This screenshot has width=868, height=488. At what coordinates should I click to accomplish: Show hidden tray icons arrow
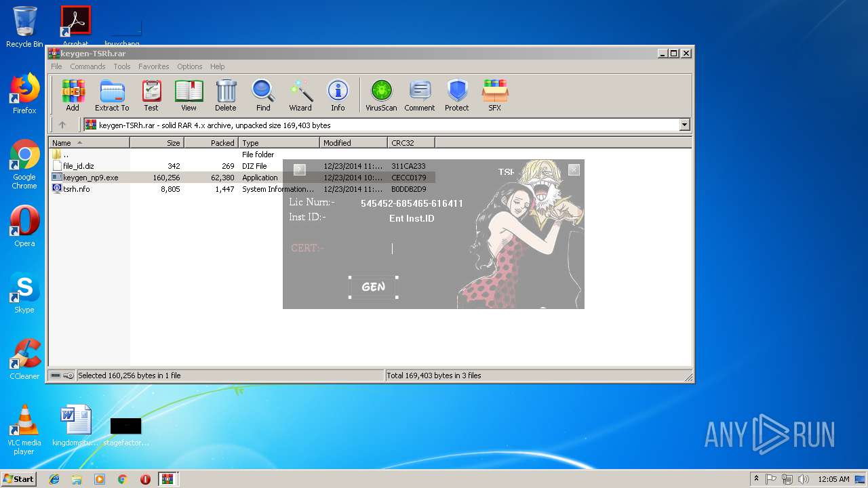coord(756,479)
